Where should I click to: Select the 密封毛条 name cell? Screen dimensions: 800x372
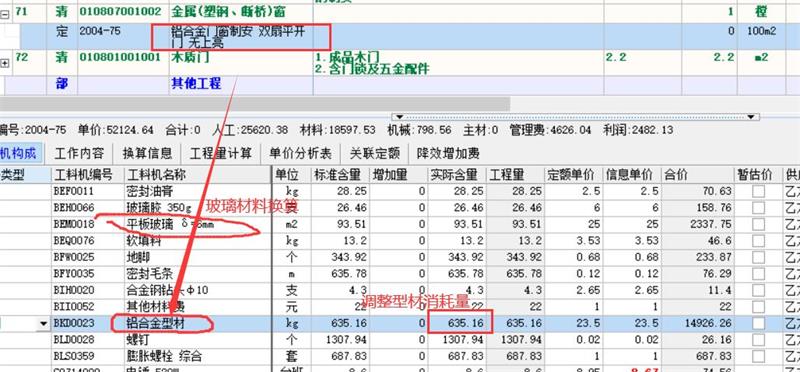click(x=197, y=274)
